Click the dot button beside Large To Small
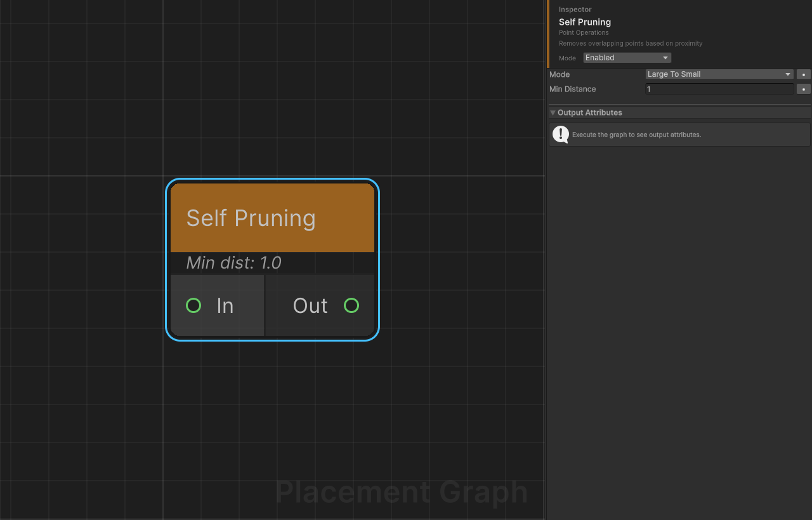 [x=804, y=74]
